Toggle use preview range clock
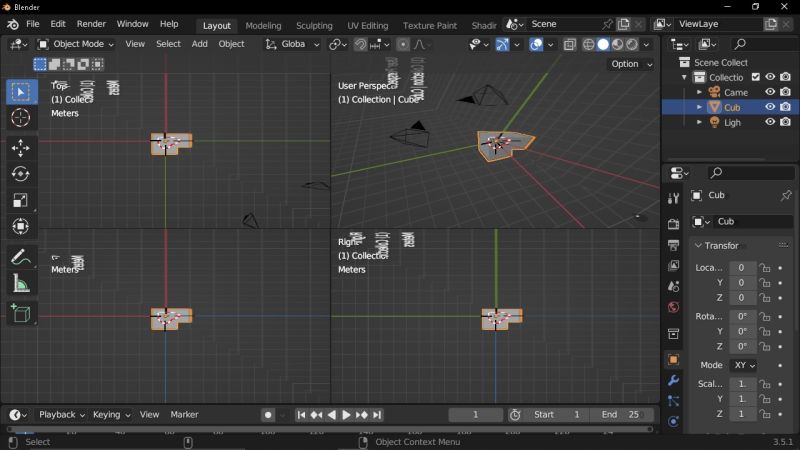This screenshot has height=450, width=800. (x=515, y=415)
